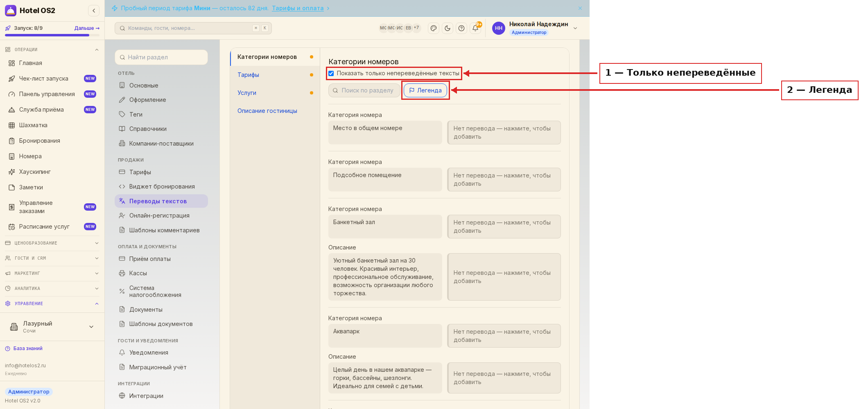Open notifications bell icon

coord(475,28)
